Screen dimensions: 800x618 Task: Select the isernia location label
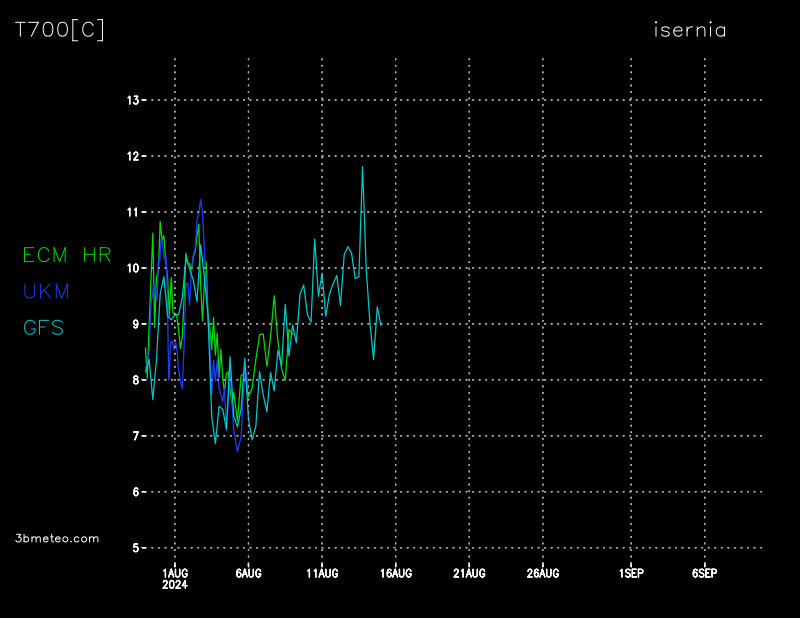coord(689,30)
